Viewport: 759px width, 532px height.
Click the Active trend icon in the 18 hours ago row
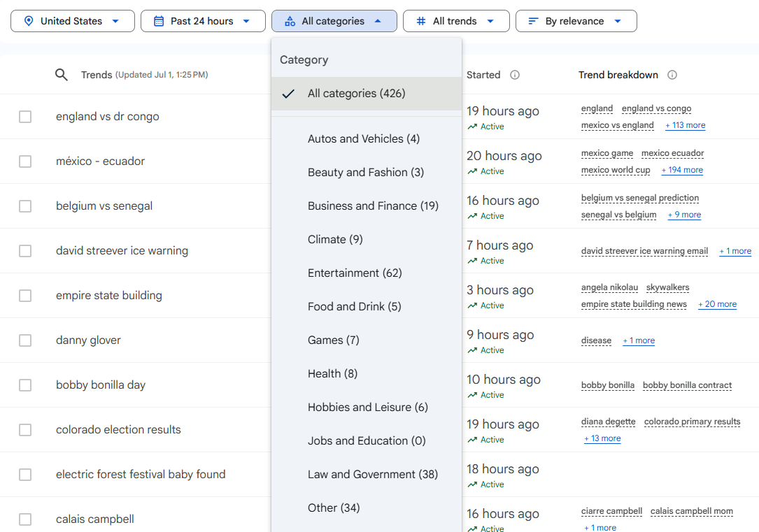coord(472,484)
